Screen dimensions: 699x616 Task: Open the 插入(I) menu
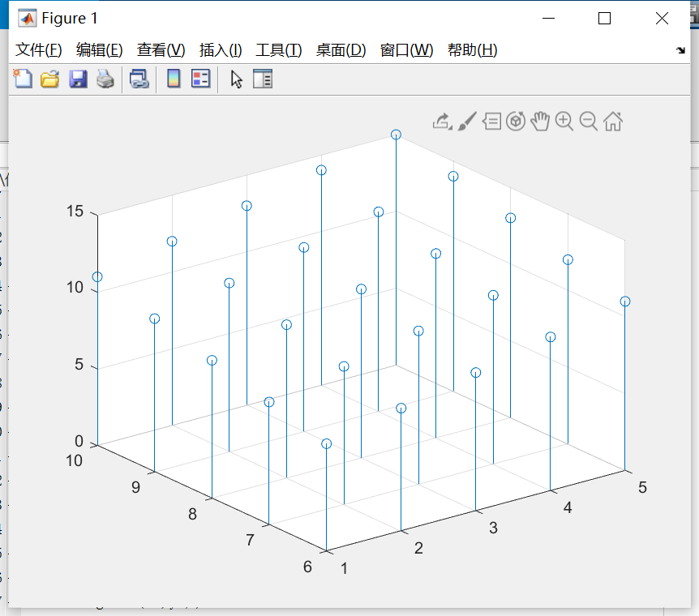coord(221,50)
